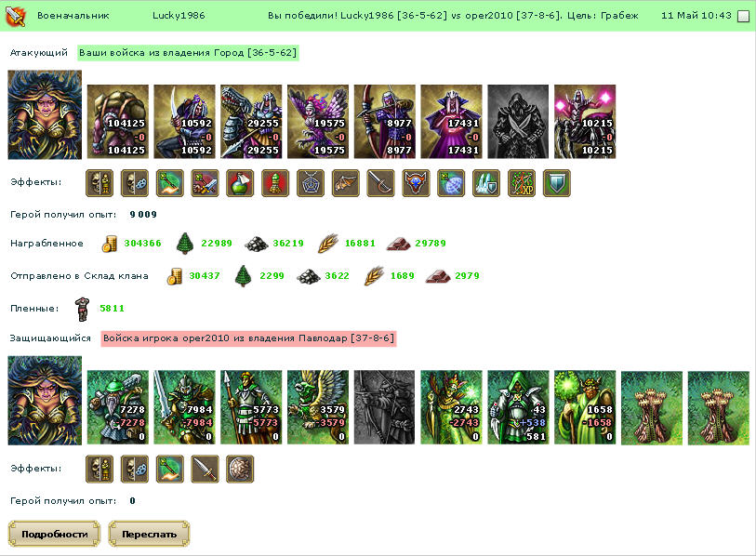Select the fox mask effect icon
The width and height of the screenshot is (756, 556).
416,183
